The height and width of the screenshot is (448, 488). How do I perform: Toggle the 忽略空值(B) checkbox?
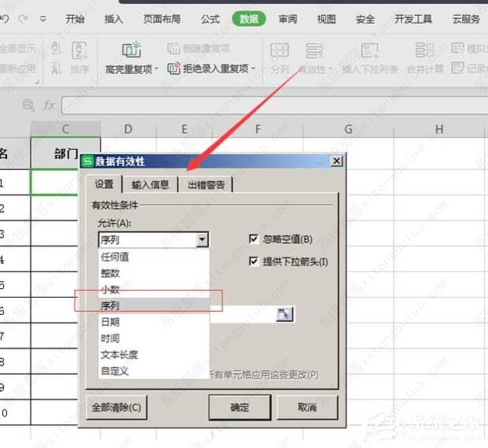click(253, 239)
